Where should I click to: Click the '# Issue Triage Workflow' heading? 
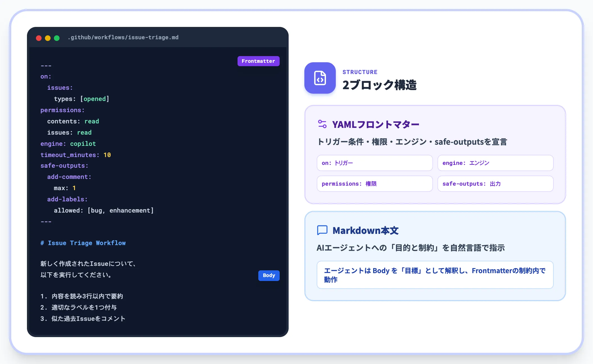click(x=83, y=243)
